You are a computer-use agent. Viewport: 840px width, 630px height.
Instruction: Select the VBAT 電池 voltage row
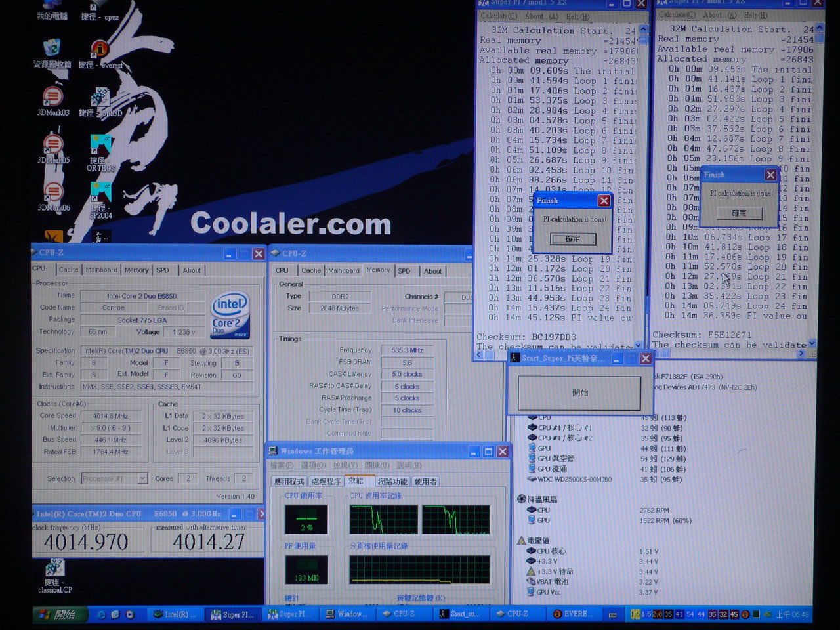pos(594,581)
